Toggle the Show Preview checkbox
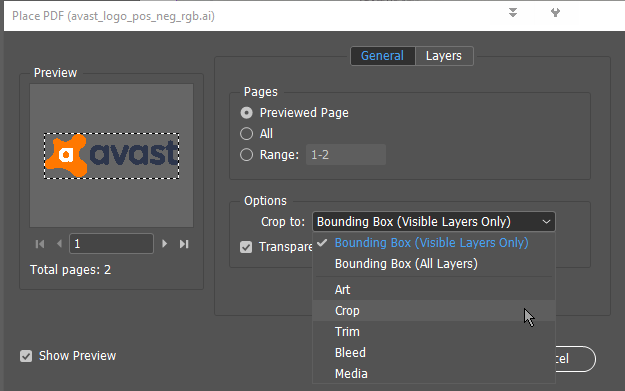The width and height of the screenshot is (625, 391). 26,356
